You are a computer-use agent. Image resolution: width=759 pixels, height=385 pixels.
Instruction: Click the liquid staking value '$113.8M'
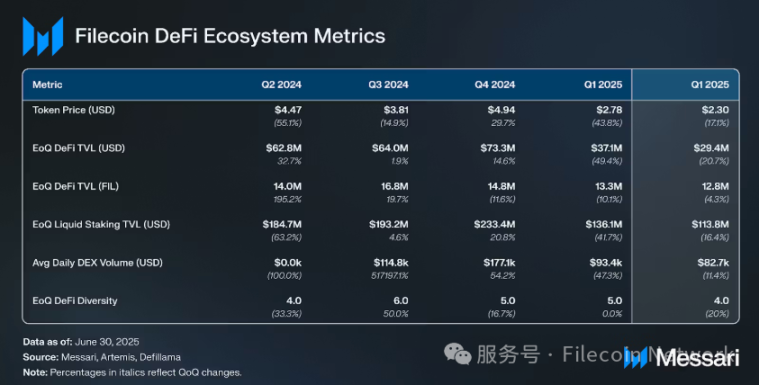[x=710, y=225]
